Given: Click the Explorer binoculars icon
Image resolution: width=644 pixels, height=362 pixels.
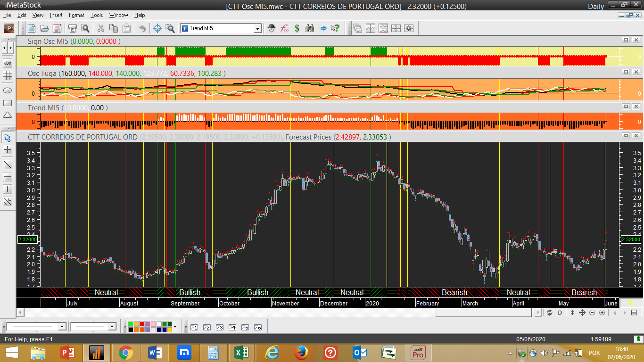Looking at the screenshot, I should pyautogui.click(x=310, y=28).
